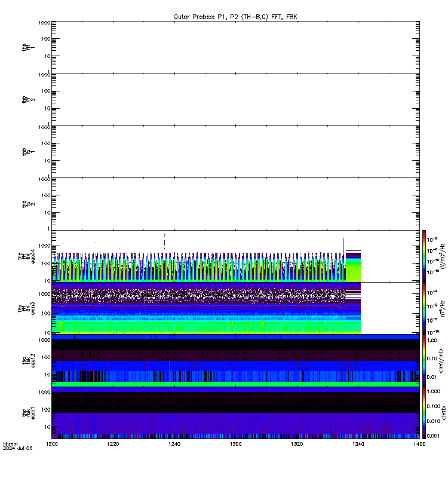
Task: Click the "1220" time axis label
Action: click(x=113, y=444)
